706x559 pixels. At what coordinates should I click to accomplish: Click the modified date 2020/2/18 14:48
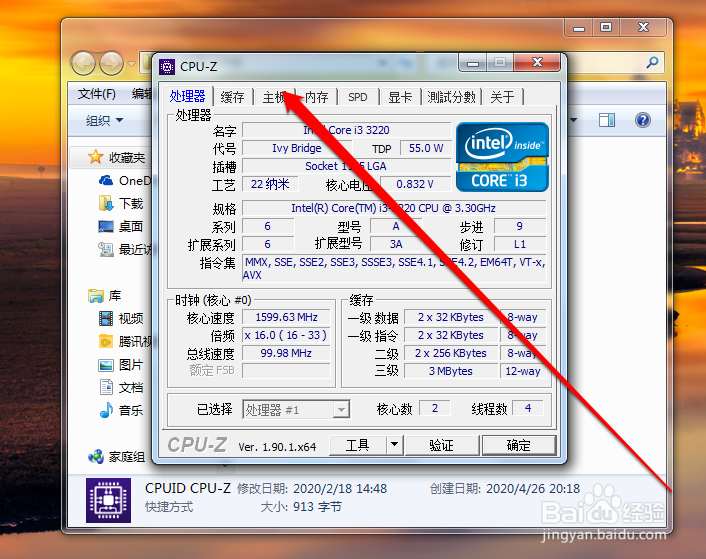[x=340, y=489]
